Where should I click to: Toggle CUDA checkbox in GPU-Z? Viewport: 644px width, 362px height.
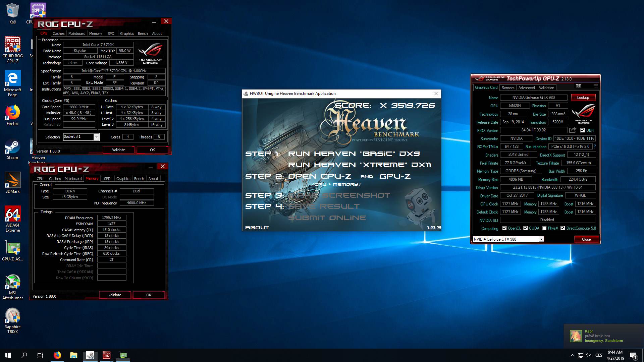click(525, 228)
